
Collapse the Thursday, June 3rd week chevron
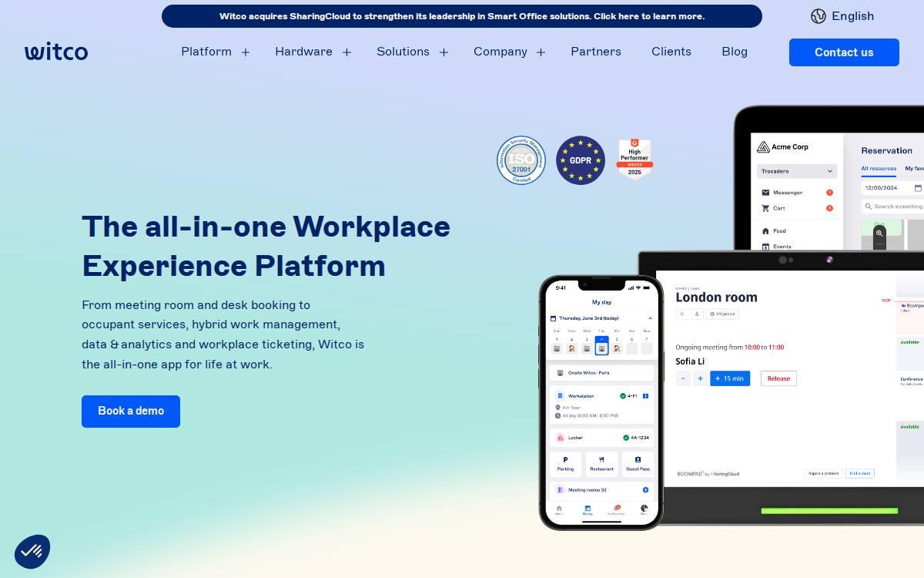tap(650, 318)
